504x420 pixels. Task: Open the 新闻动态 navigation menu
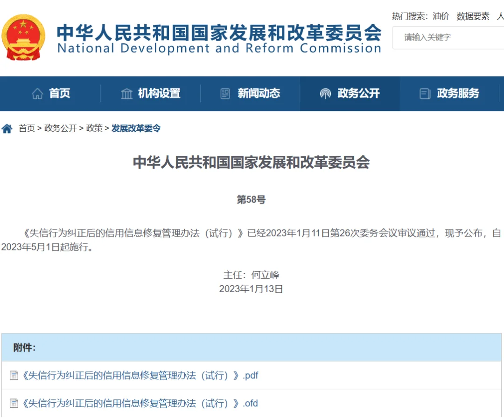click(x=250, y=93)
